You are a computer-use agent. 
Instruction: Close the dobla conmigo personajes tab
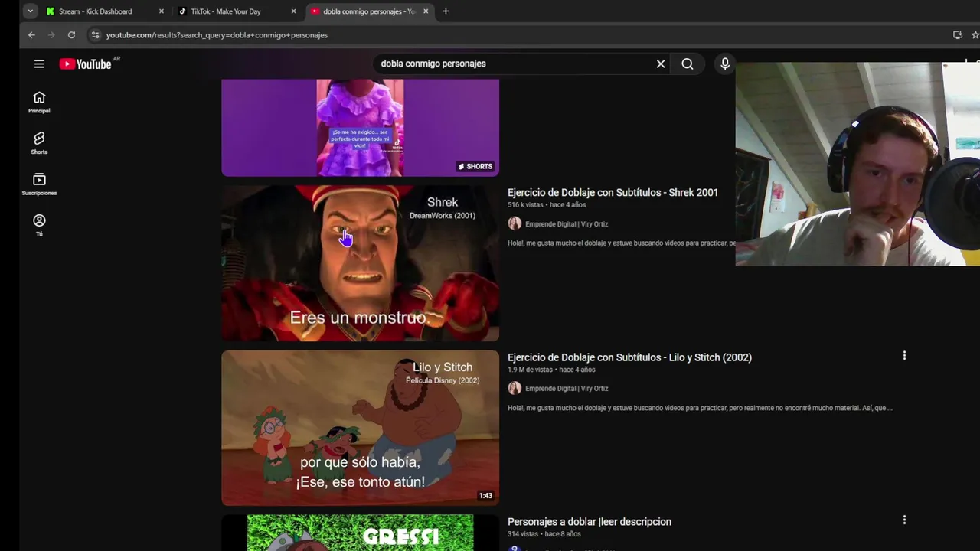point(426,11)
